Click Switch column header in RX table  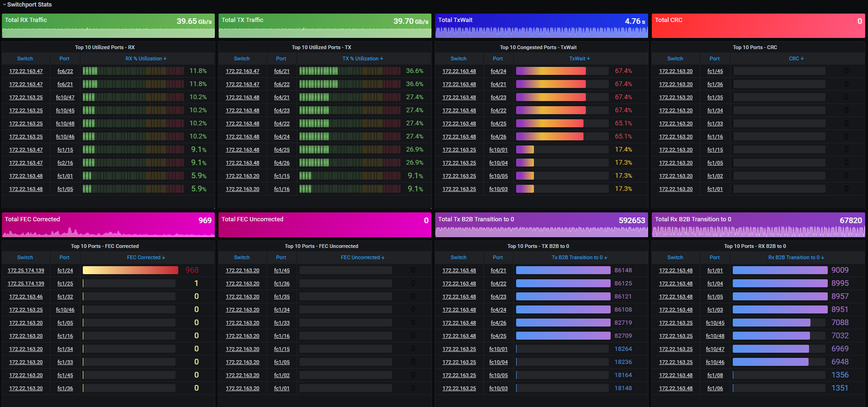click(x=25, y=58)
